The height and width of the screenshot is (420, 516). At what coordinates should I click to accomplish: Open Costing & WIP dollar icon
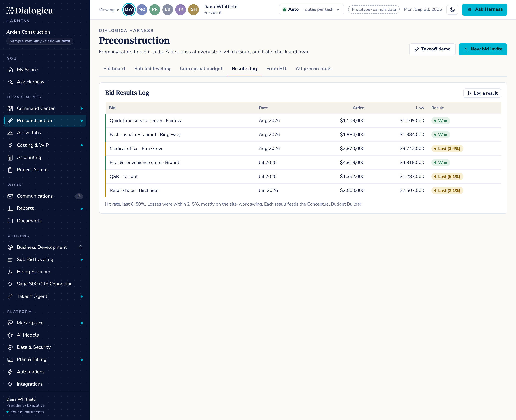10,145
